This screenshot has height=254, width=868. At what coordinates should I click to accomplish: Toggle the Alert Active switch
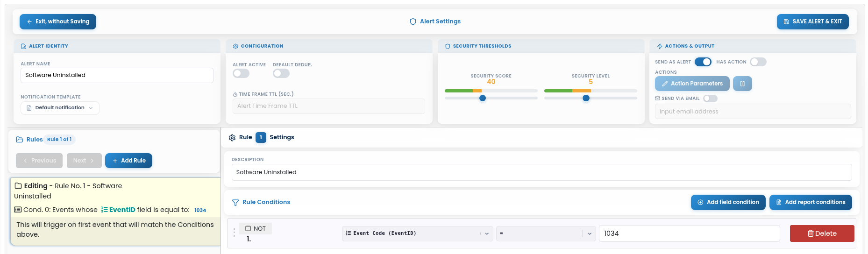tap(241, 73)
